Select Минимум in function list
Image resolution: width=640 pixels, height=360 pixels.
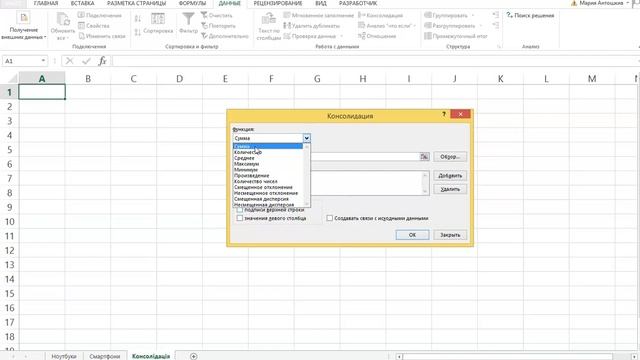click(x=268, y=169)
